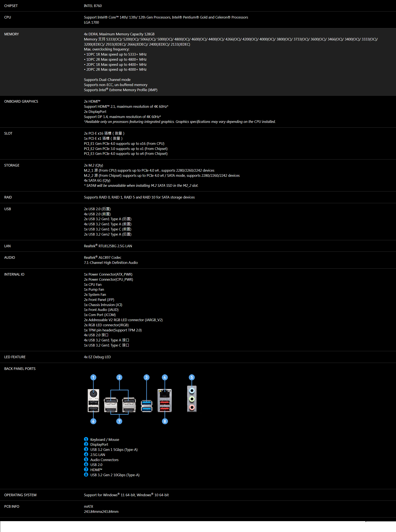Image resolution: width=396 pixels, height=532 pixels.
Task: Click the BACK PANEL PORTS row label
Action: click(x=20, y=369)
